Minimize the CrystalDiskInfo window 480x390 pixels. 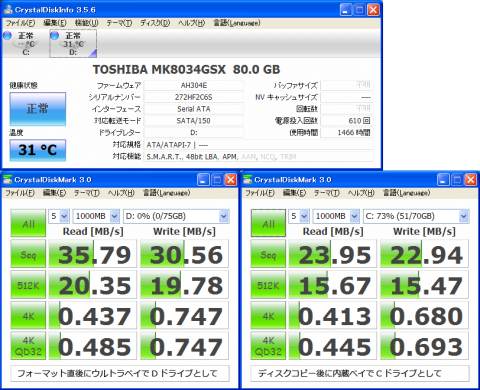pyautogui.click(x=346, y=10)
